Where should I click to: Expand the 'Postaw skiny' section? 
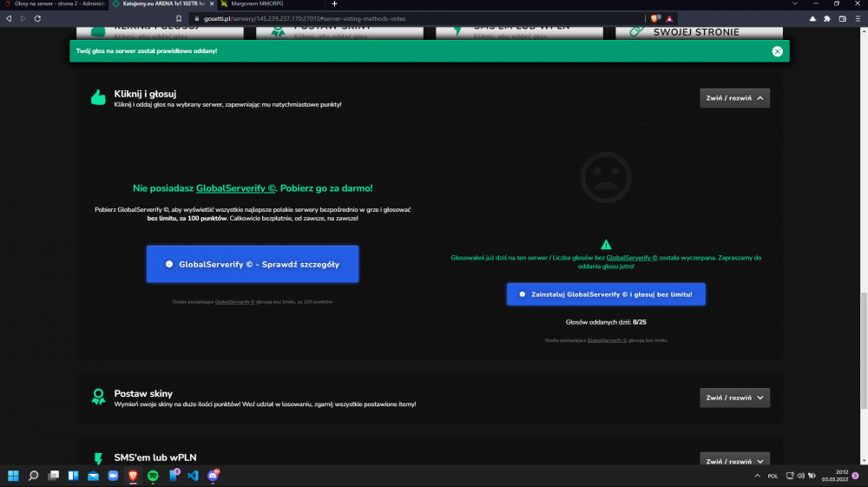tap(734, 398)
